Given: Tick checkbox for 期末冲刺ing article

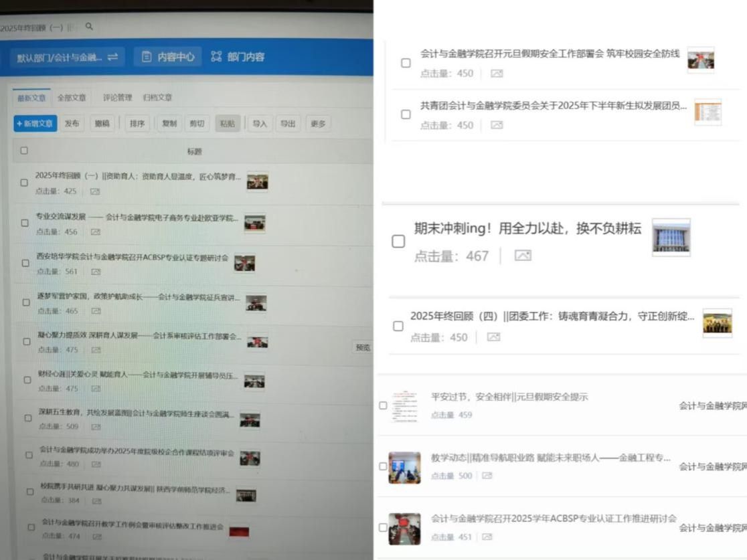Looking at the screenshot, I should [x=398, y=242].
